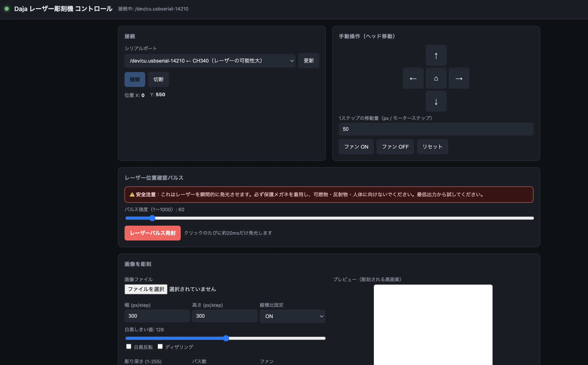Click the 接続 connect button
Image resolution: width=588 pixels, height=365 pixels.
[x=135, y=79]
